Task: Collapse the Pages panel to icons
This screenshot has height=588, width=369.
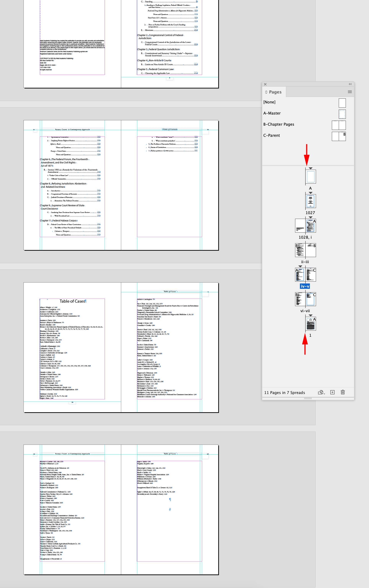Action: pyautogui.click(x=350, y=84)
